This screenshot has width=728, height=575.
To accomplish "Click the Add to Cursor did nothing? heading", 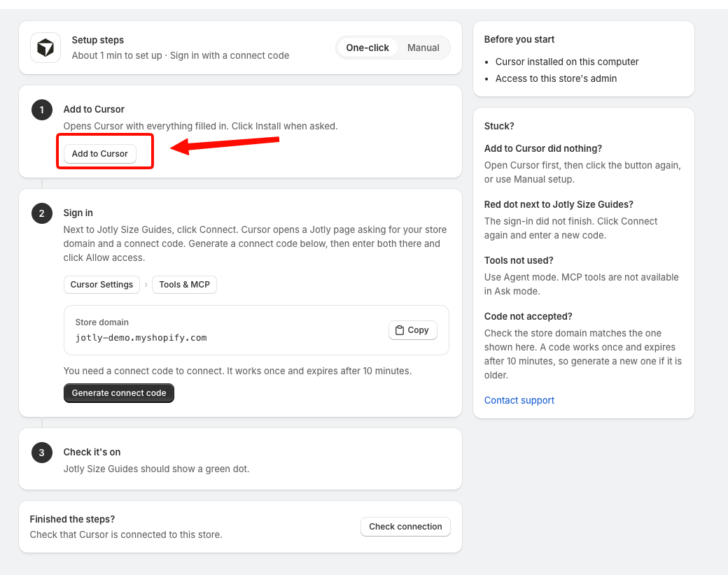I will (543, 148).
